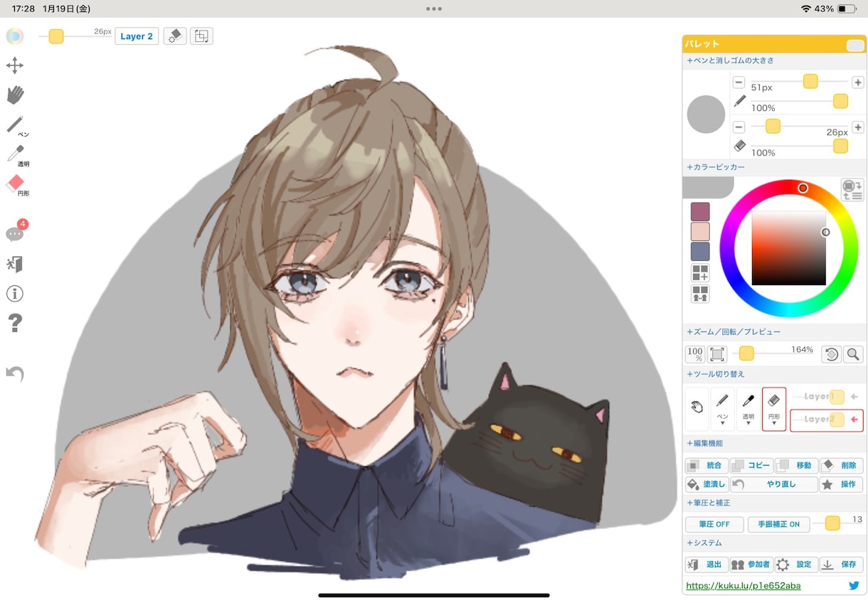Select the light peach color swatch
The height and width of the screenshot is (603, 868).
700,232
